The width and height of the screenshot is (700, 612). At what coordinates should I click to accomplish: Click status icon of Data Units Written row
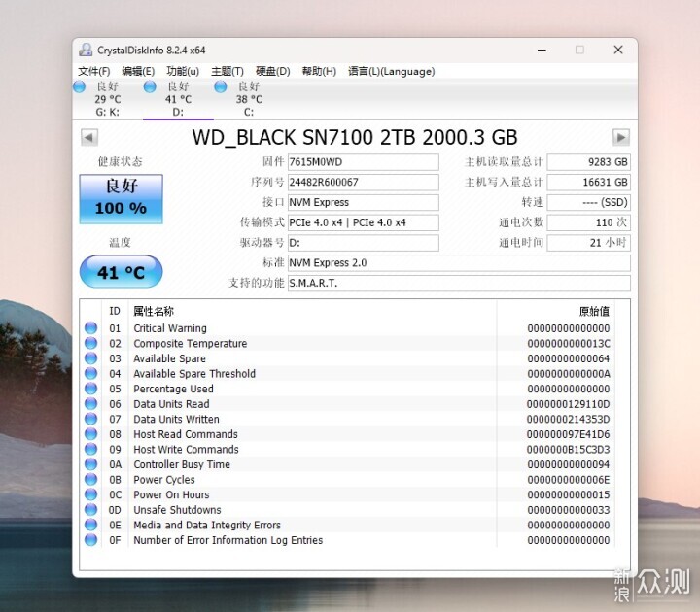coord(91,419)
